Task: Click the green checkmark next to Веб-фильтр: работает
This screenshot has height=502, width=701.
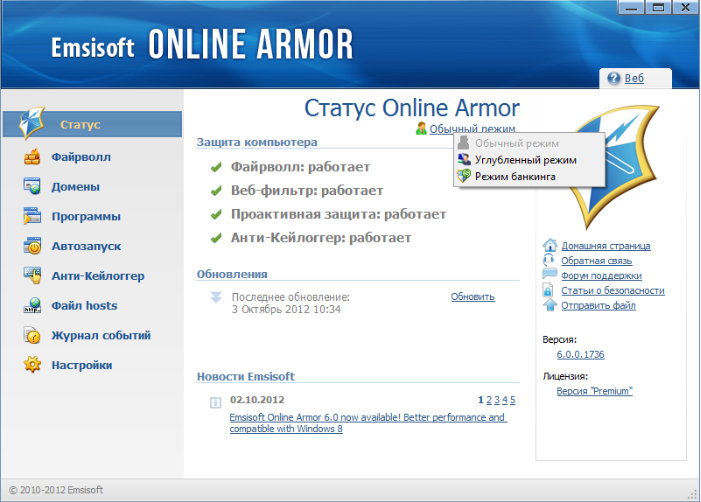Action: (216, 191)
